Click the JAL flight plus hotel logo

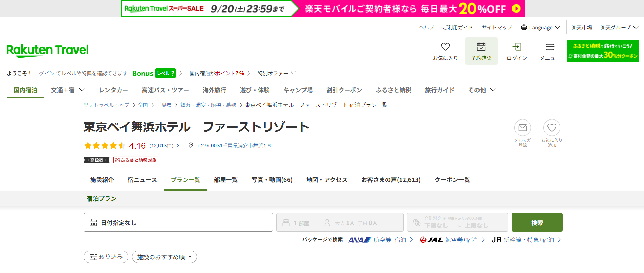pyautogui.click(x=431, y=240)
